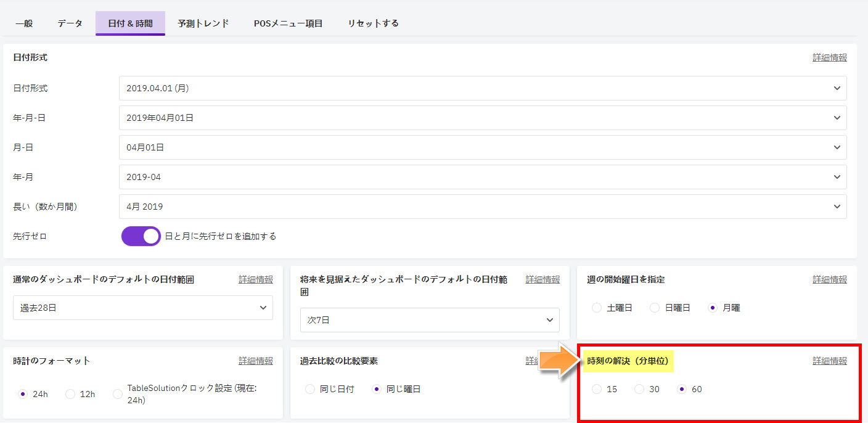
Task: Select the 同じ曜日 comparison option
Action: pyautogui.click(x=377, y=389)
